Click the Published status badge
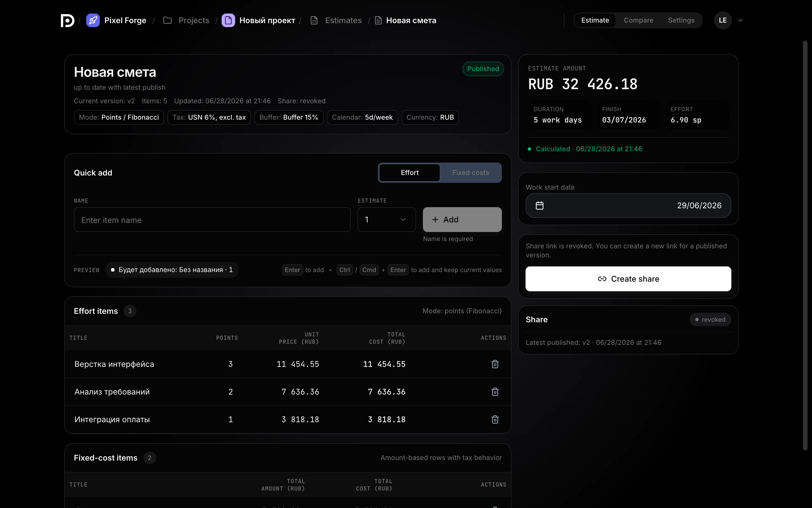Screen dimensions: 812x508 [483, 69]
